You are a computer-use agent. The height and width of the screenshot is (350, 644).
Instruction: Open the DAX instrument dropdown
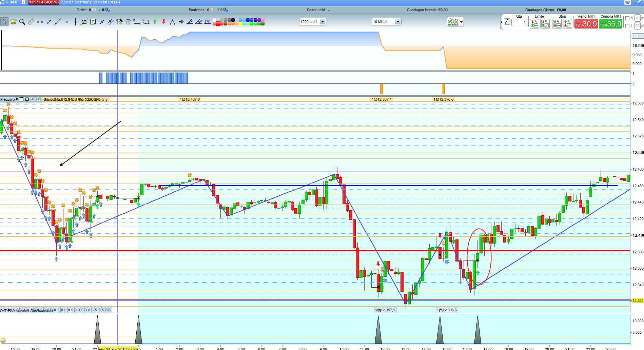pyautogui.click(x=7, y=2)
